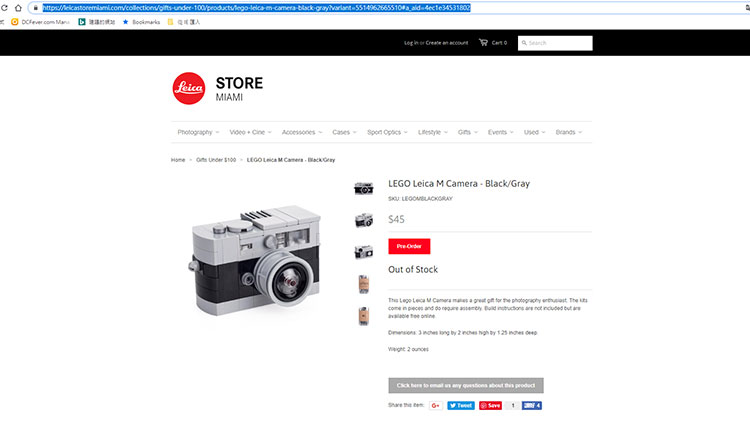The image size is (750, 437).
Task: Open the Bookmarks star shortcut
Action: (x=141, y=22)
